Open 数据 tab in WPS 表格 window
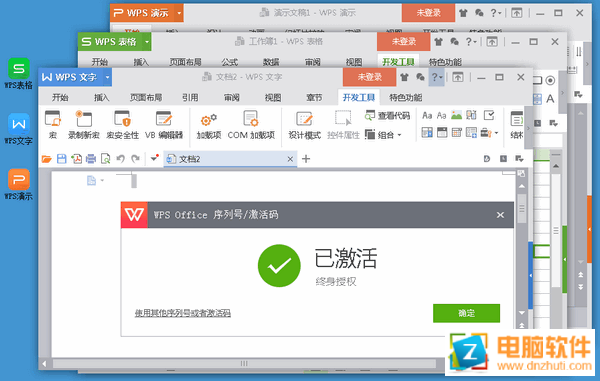This screenshot has width=600, height=381. (x=271, y=62)
